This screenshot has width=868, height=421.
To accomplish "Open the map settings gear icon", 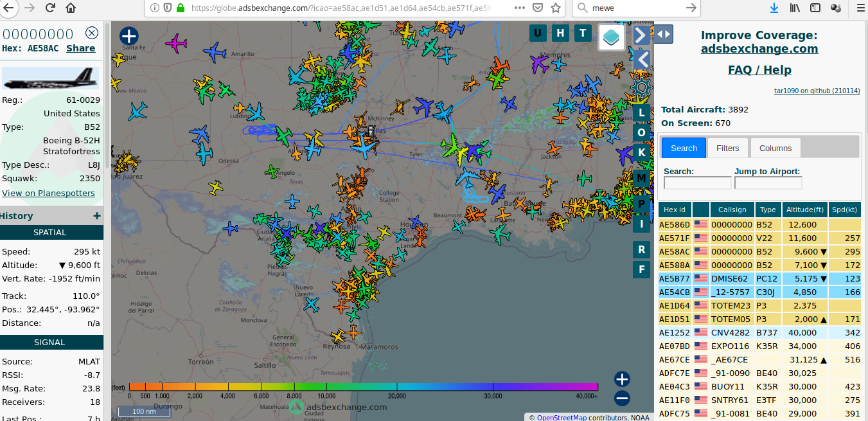I will [641, 88].
